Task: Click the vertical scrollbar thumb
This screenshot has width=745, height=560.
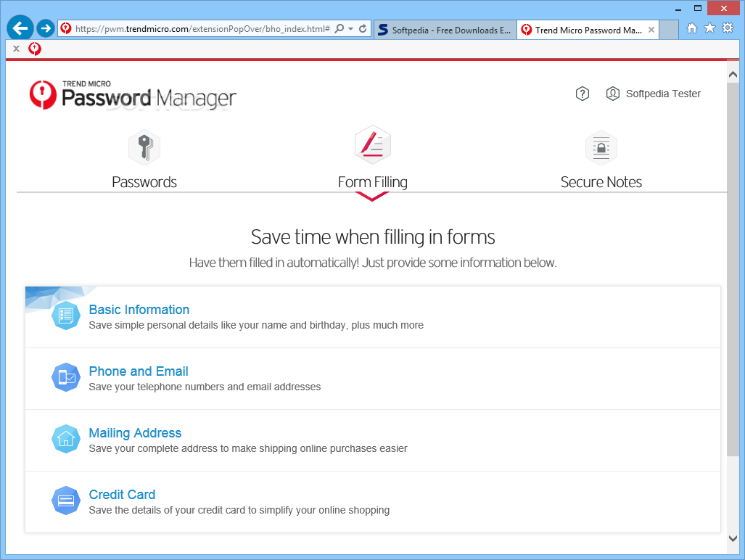Action: coord(733,269)
